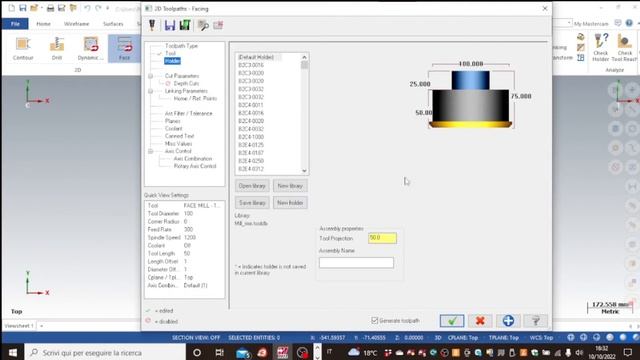Click the holder list scroll-up arrow

pyautogui.click(x=304, y=57)
